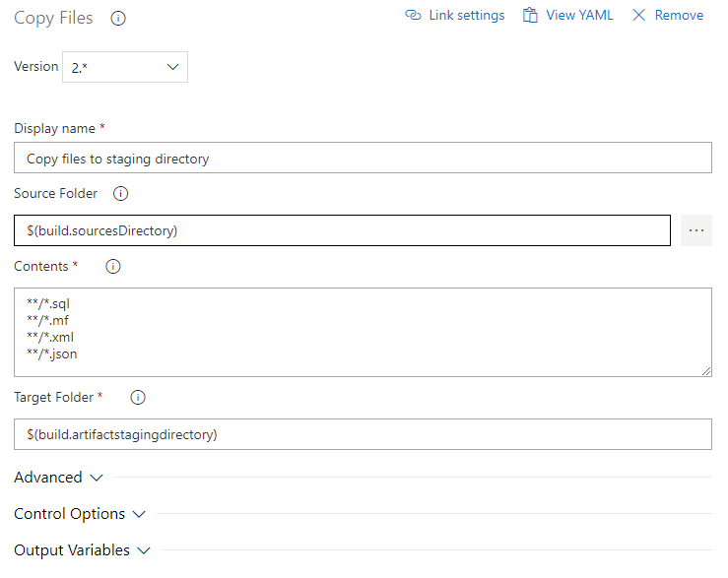This screenshot has height=578, width=728.
Task: Click the X icon next to Remove
Action: point(639,16)
